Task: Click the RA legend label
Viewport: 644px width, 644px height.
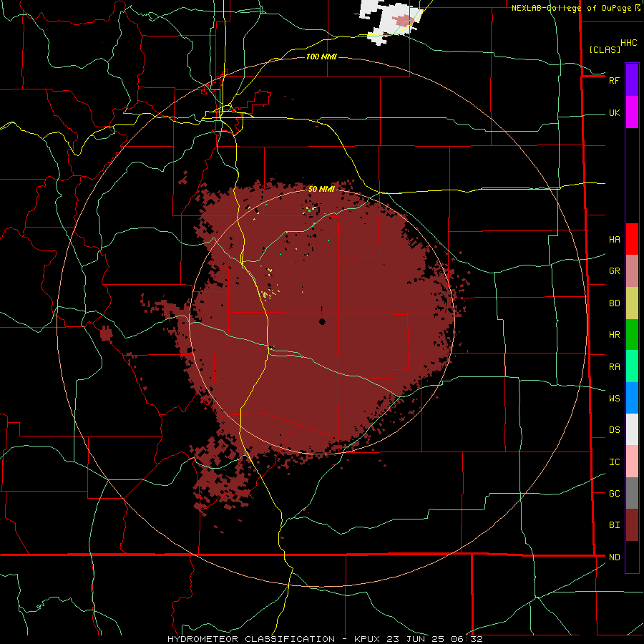Action: 614,367
